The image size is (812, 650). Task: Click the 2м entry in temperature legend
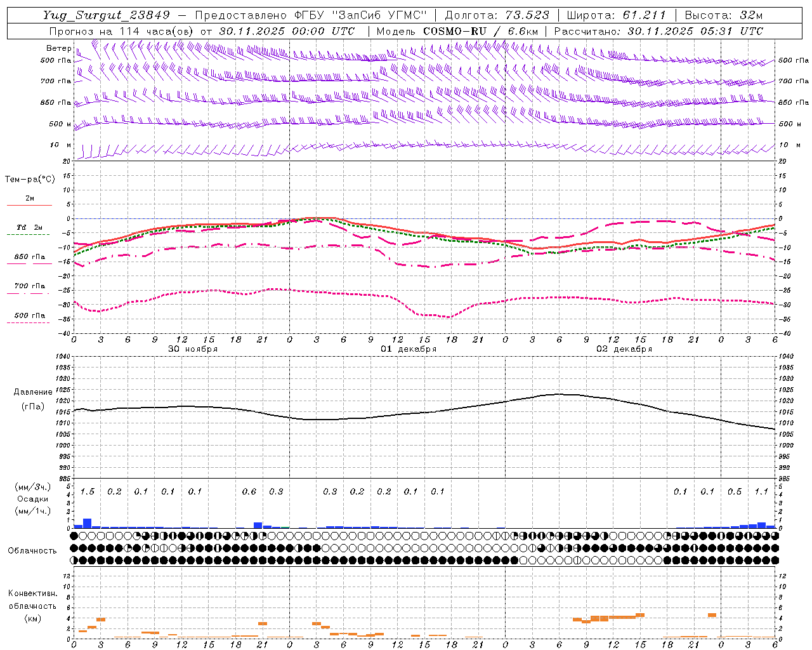coord(30,199)
